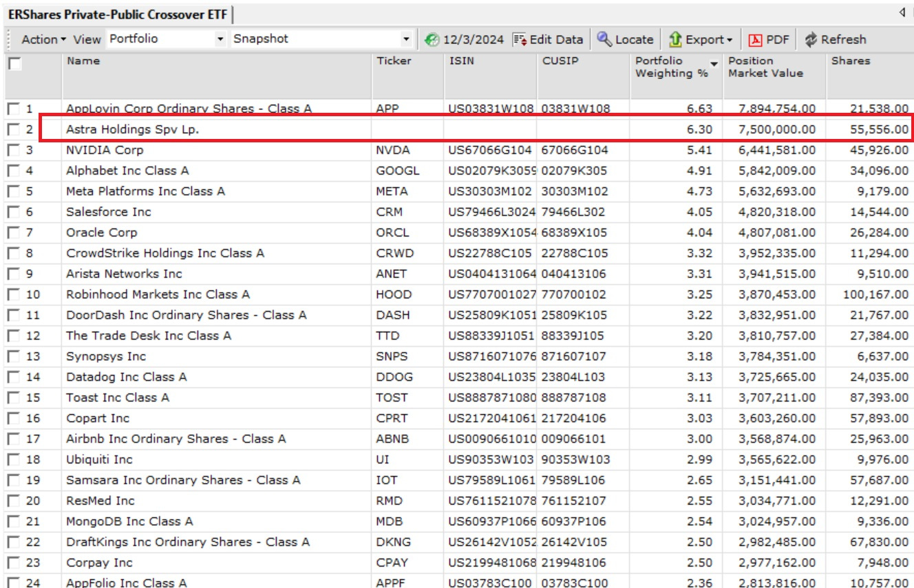The height and width of the screenshot is (588, 914).
Task: Click the calendar date icon beside 12/3/2024
Action: coord(432,40)
